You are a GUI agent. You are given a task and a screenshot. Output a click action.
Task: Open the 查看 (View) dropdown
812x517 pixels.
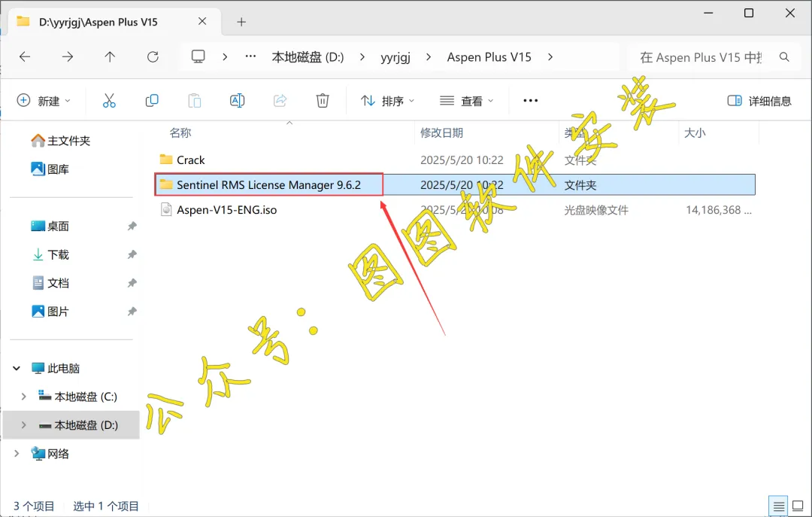coord(467,101)
